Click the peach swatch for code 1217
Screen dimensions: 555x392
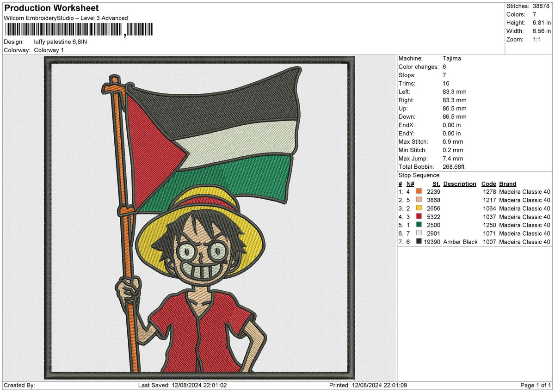pos(419,199)
